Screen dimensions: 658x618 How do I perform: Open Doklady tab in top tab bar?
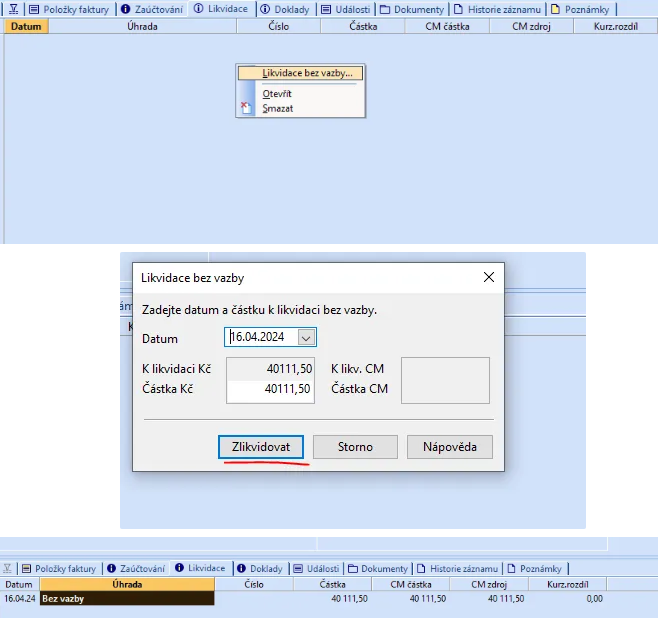285,9
